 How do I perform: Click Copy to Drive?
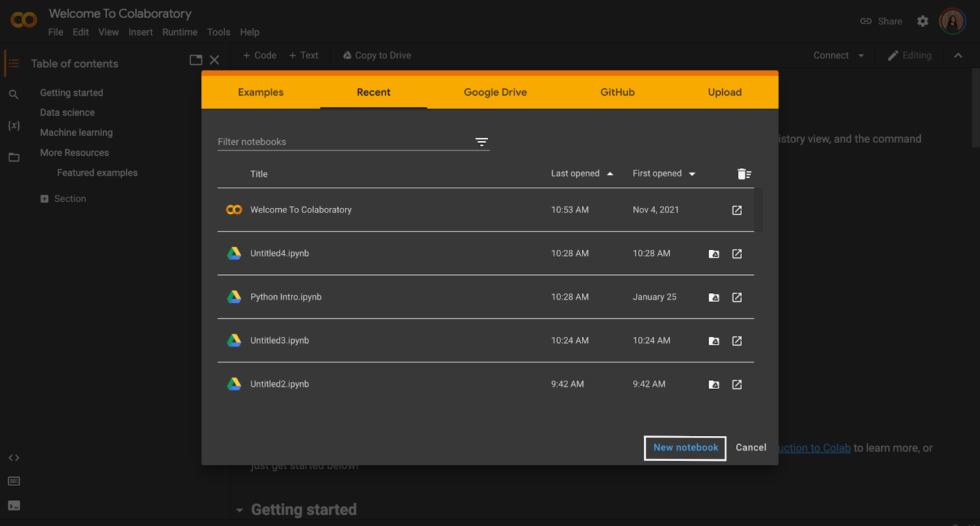pyautogui.click(x=377, y=56)
